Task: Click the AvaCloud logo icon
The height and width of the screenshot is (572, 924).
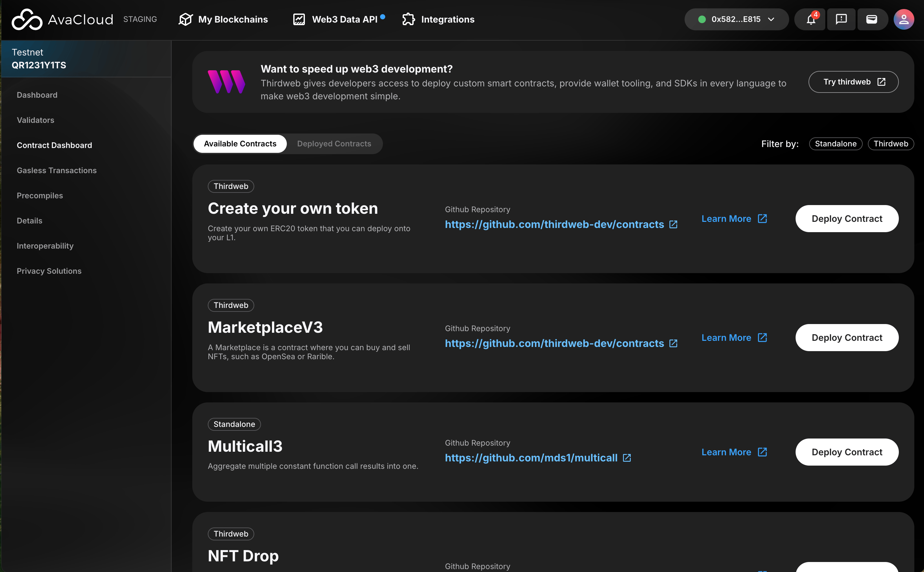Action: pos(26,19)
